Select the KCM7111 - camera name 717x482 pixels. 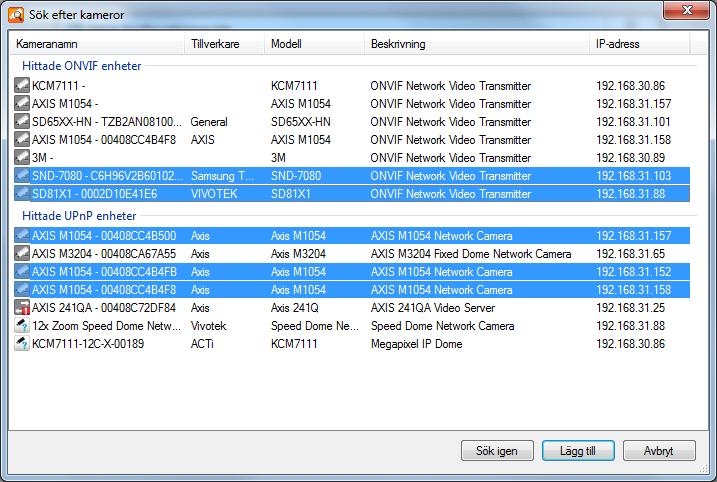click(59, 86)
